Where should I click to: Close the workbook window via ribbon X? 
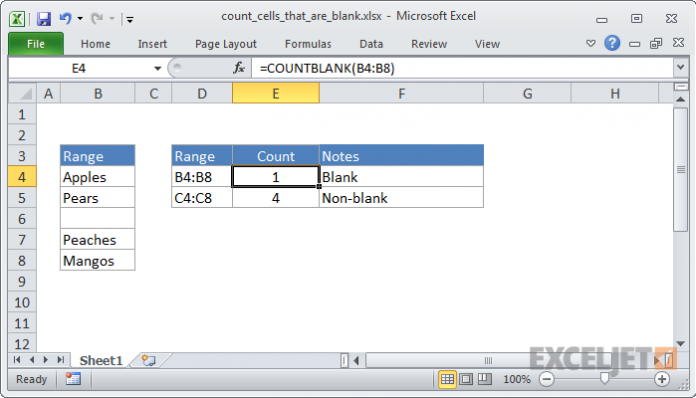(x=678, y=43)
